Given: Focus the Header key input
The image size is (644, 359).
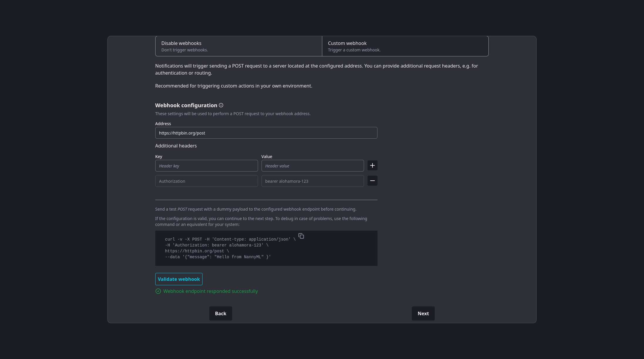Looking at the screenshot, I should tap(206, 166).
